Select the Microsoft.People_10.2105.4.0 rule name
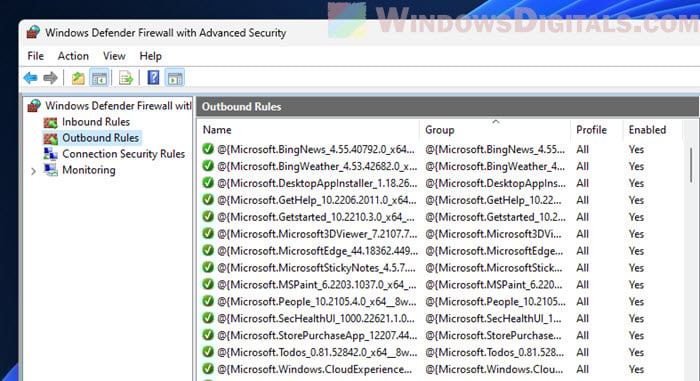This screenshot has width=700, height=381. 317,302
